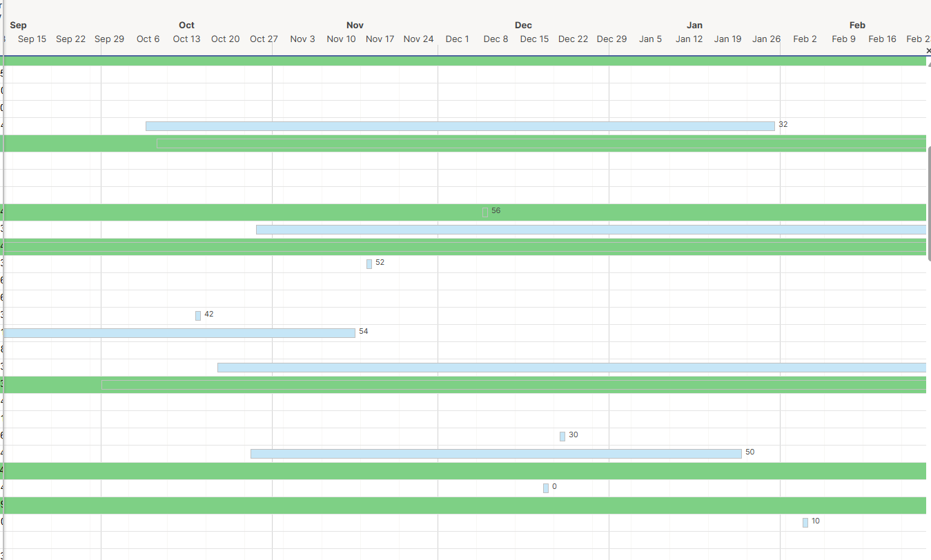
Task: Select the small bar labeled 56
Action: (485, 211)
